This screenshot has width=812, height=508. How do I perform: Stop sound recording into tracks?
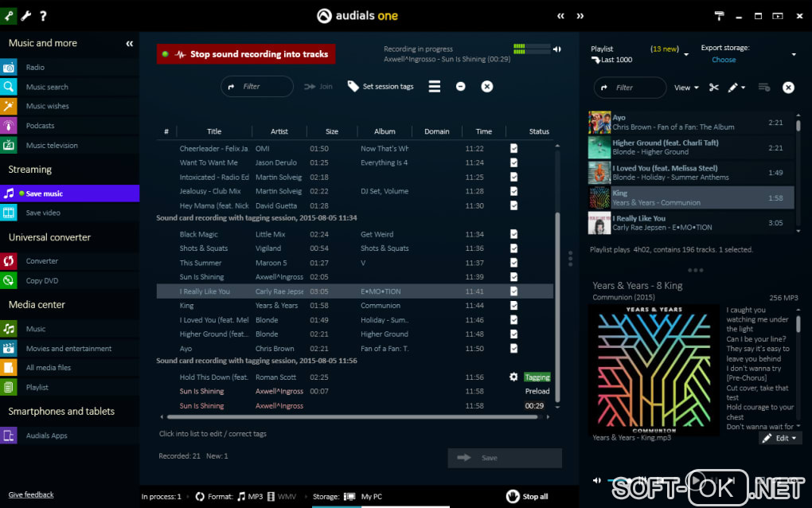point(245,54)
